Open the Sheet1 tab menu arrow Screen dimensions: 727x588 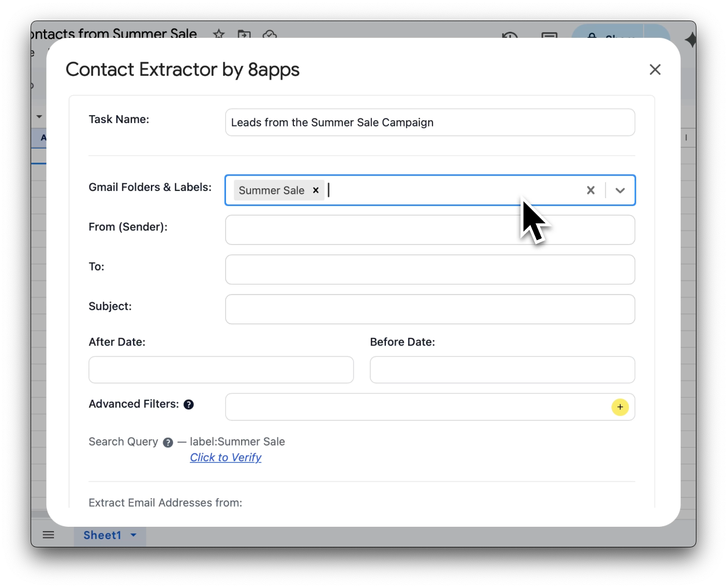pyautogui.click(x=134, y=535)
